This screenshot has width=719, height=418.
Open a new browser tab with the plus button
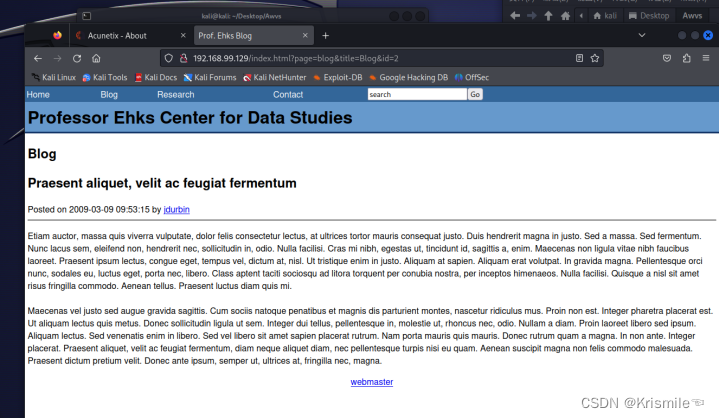click(326, 36)
